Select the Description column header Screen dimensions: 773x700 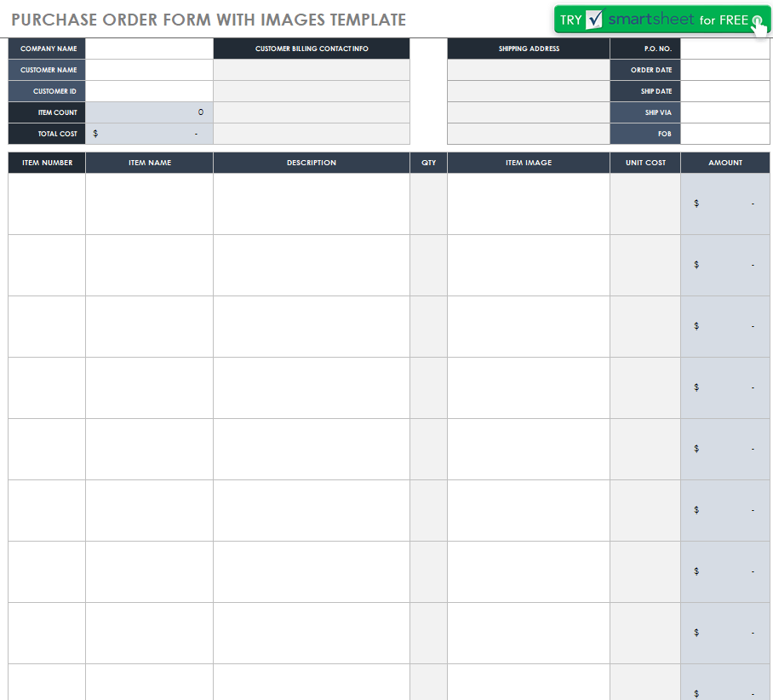point(312,163)
